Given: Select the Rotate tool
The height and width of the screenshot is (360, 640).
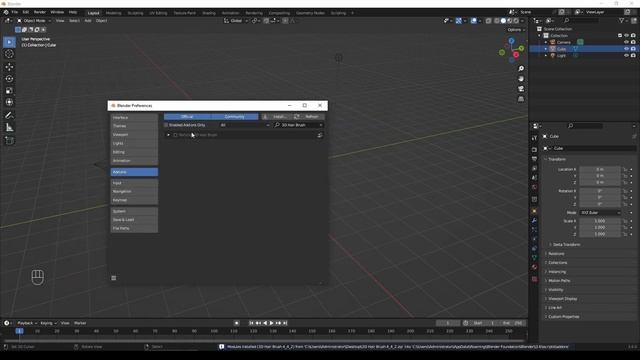Looking at the screenshot, I should click(9, 78).
